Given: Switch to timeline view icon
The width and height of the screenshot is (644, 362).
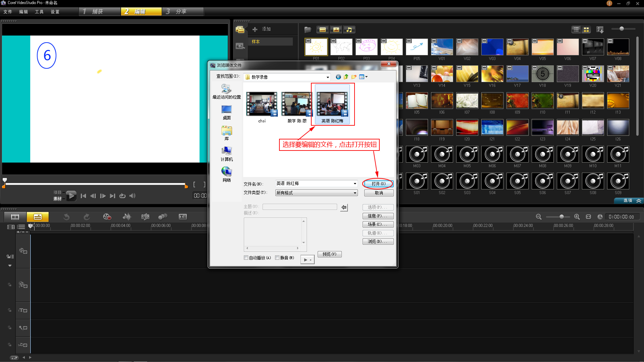Looking at the screenshot, I should click(x=38, y=217).
